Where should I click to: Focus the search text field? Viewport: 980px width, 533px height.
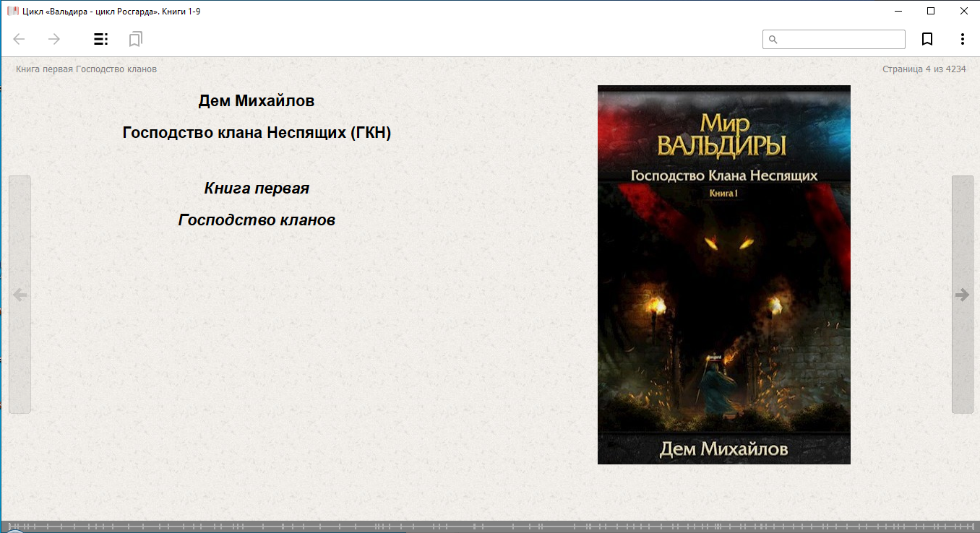click(x=840, y=40)
